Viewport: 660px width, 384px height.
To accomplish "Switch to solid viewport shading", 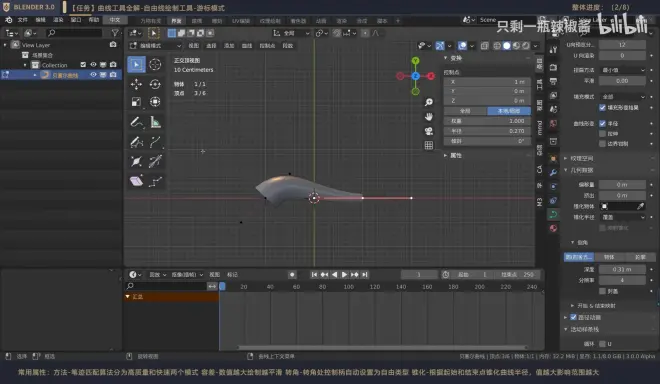I will coord(507,45).
